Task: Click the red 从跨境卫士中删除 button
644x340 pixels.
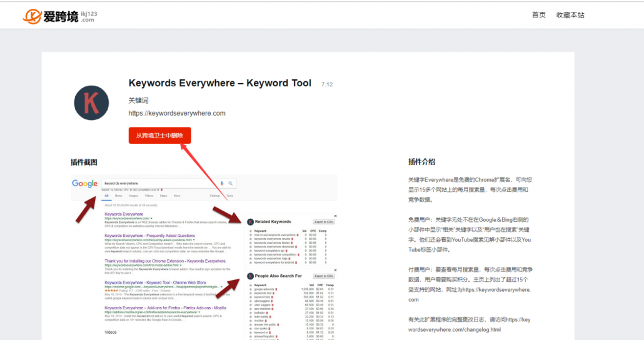Action: (160, 136)
